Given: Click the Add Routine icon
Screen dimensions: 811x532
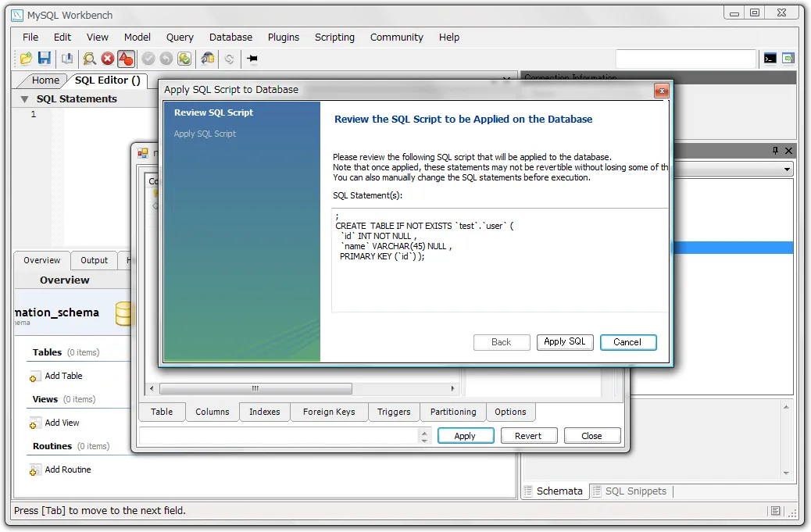Looking at the screenshot, I should tap(35, 470).
